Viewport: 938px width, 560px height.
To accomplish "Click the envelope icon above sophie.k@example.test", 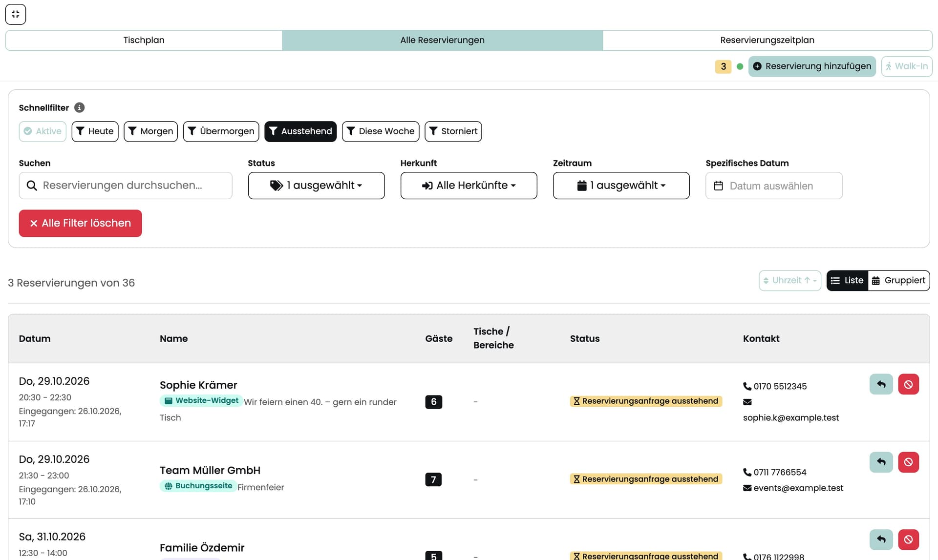I will pyautogui.click(x=747, y=402).
